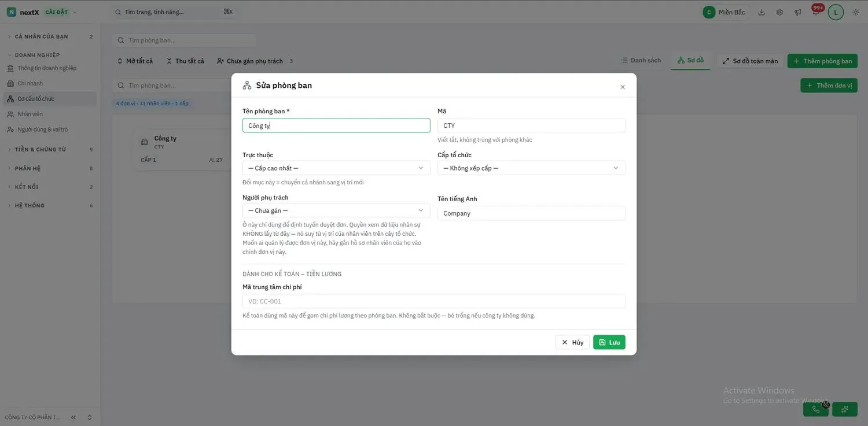Focus the Tên phòng ban input field
This screenshot has width=868, height=426.
click(336, 125)
